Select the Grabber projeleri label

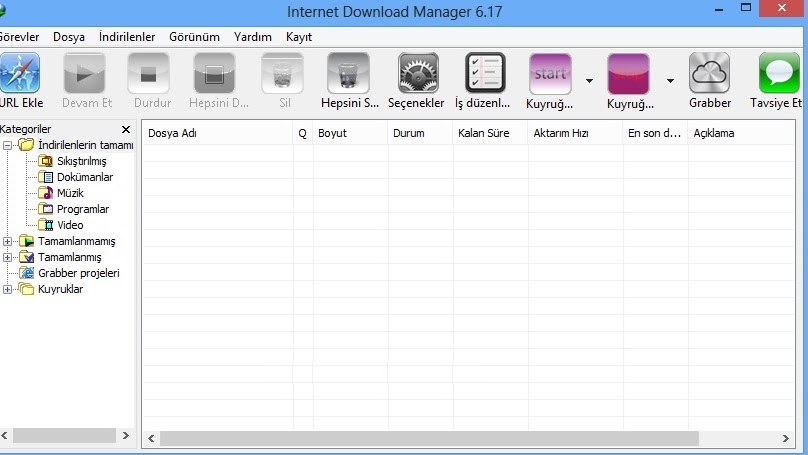pyautogui.click(x=79, y=273)
